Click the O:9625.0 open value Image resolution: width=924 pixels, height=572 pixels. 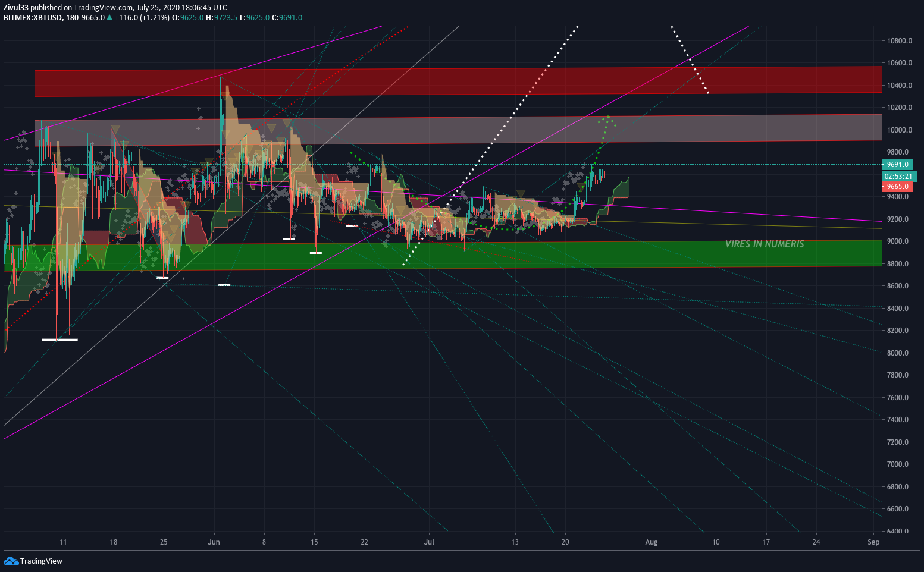(x=187, y=18)
